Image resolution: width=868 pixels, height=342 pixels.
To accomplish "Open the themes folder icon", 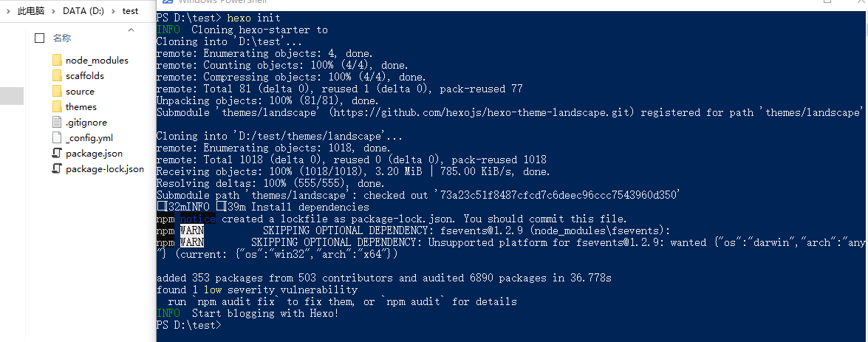I will (57, 107).
